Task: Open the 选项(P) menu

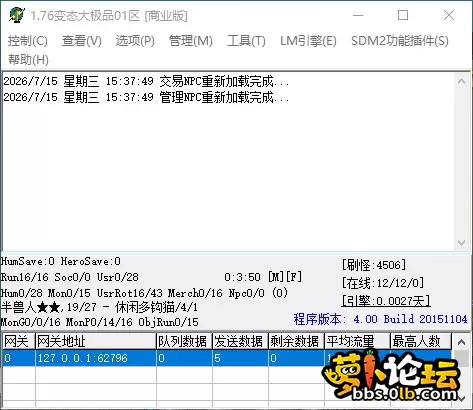Action: point(135,41)
